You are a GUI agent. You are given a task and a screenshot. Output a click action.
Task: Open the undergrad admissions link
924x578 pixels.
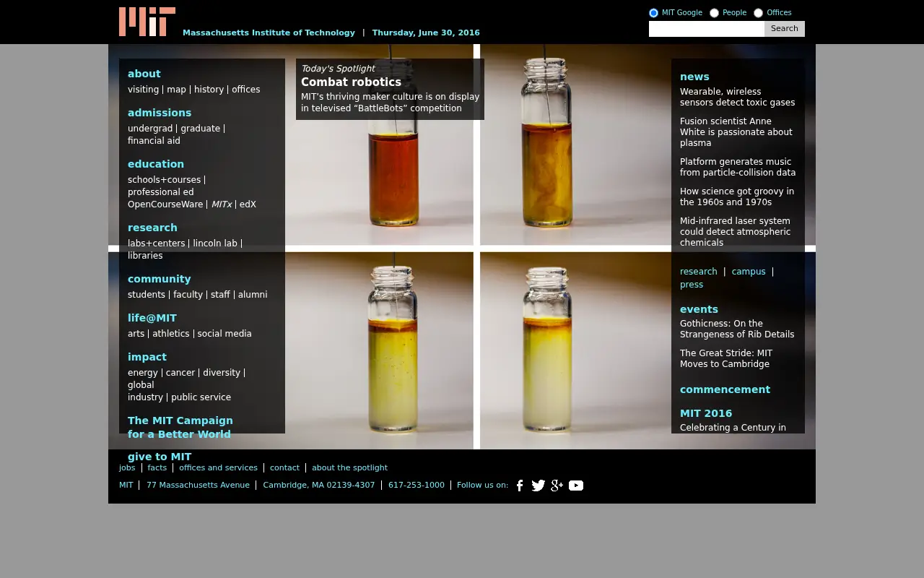point(150,129)
